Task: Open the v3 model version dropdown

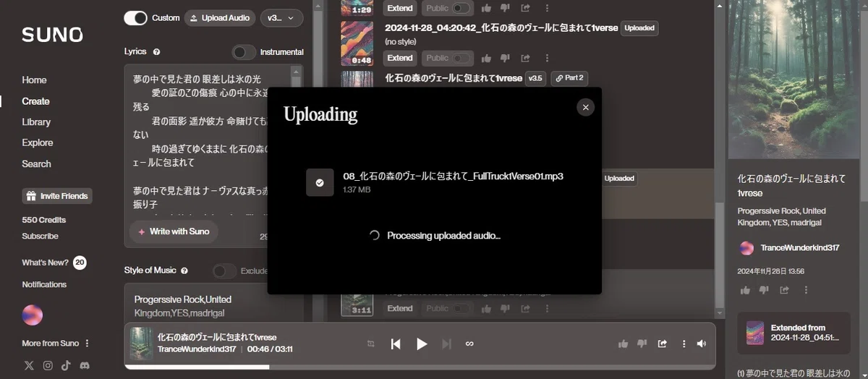Action: click(281, 18)
